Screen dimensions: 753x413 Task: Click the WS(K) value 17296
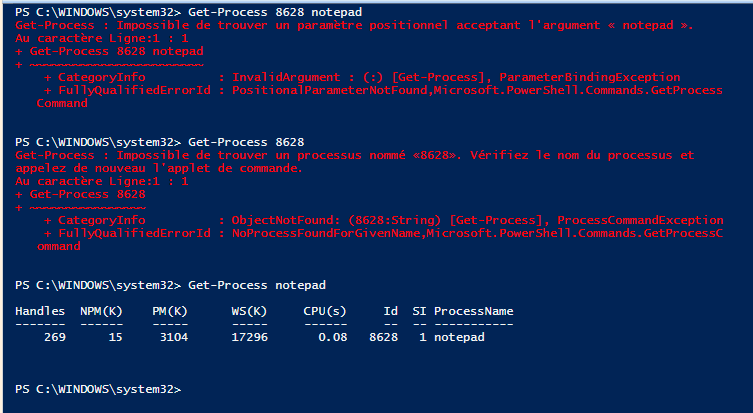click(249, 338)
